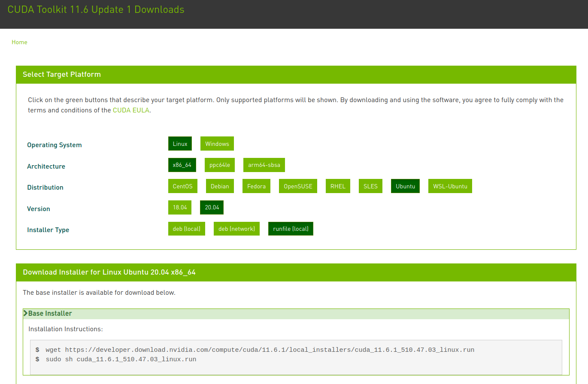This screenshot has height=384, width=588.
Task: Select version 20.04
Action: click(212, 207)
